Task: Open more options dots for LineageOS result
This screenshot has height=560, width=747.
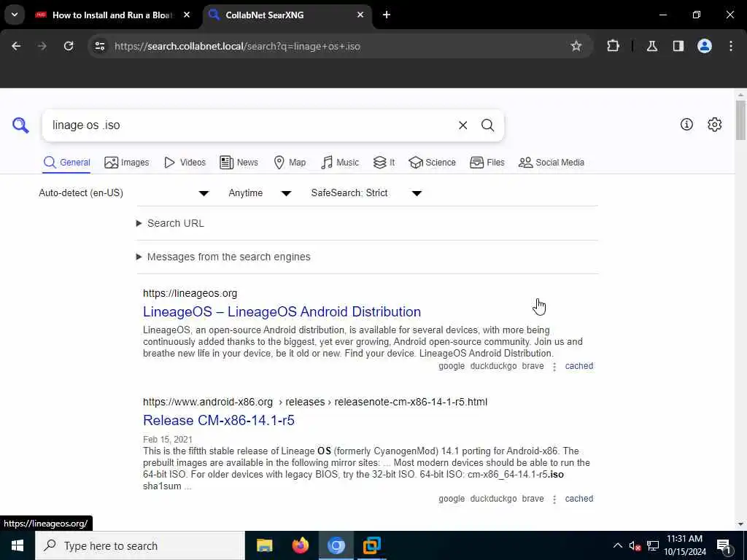Action: pos(554,367)
